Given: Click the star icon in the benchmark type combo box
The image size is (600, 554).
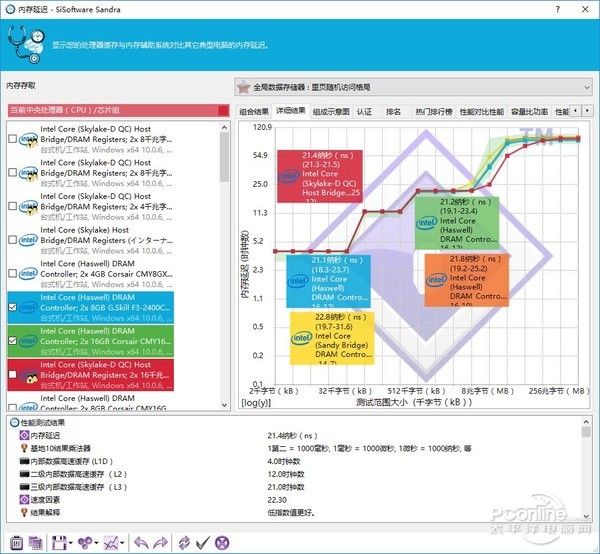Looking at the screenshot, I should point(243,87).
